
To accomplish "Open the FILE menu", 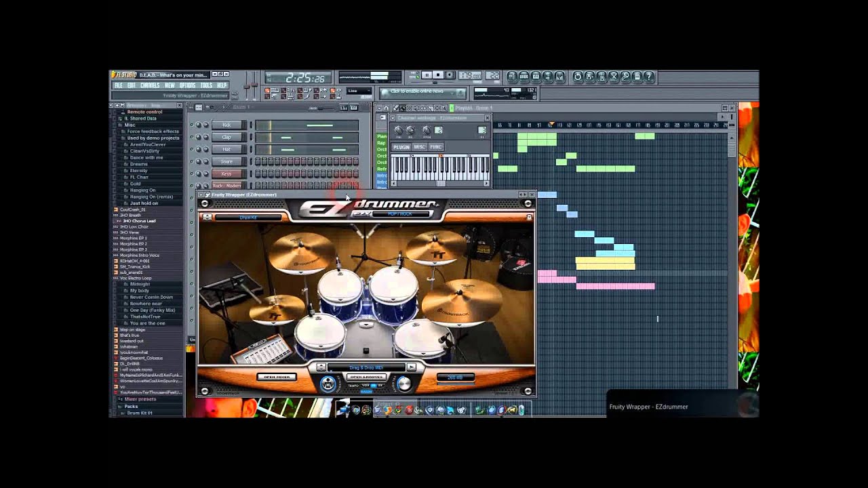I will (119, 85).
